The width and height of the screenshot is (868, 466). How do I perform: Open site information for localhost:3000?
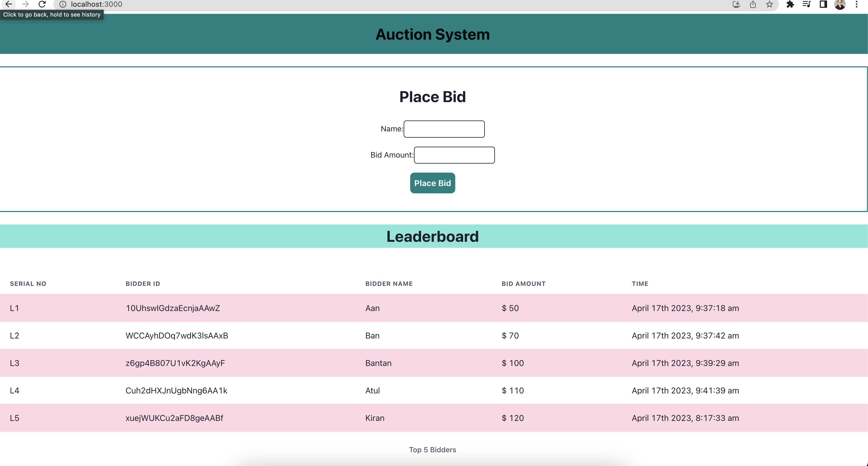(x=62, y=4)
